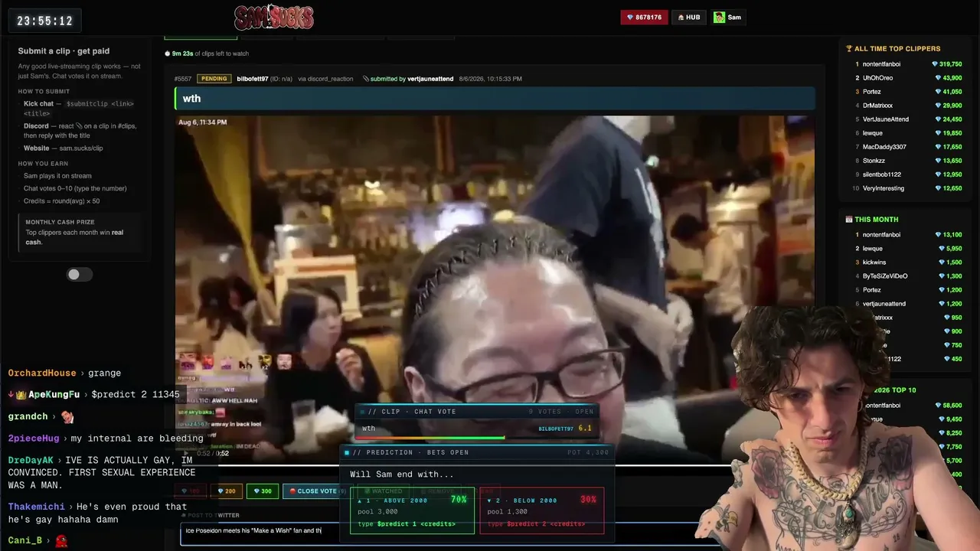Click the PENDING status badge

click(x=214, y=79)
